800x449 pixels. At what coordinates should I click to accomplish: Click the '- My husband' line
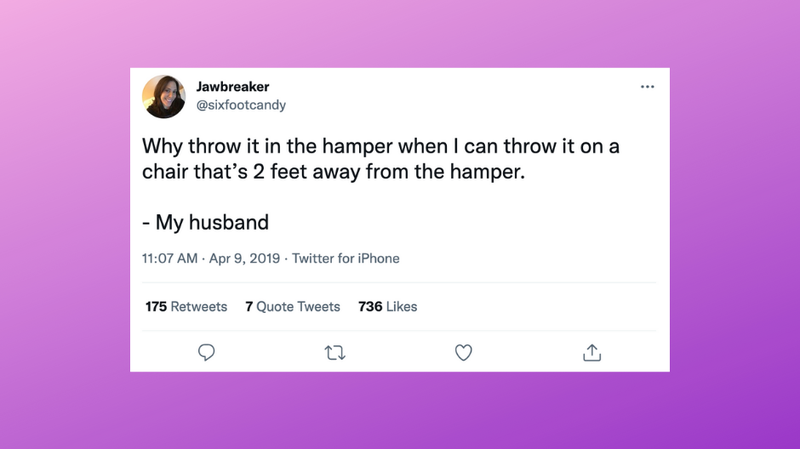click(205, 222)
